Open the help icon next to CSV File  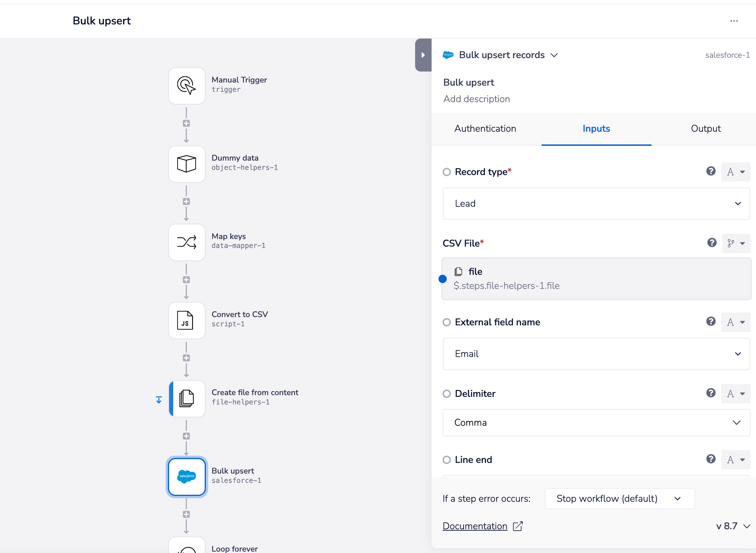tap(712, 243)
